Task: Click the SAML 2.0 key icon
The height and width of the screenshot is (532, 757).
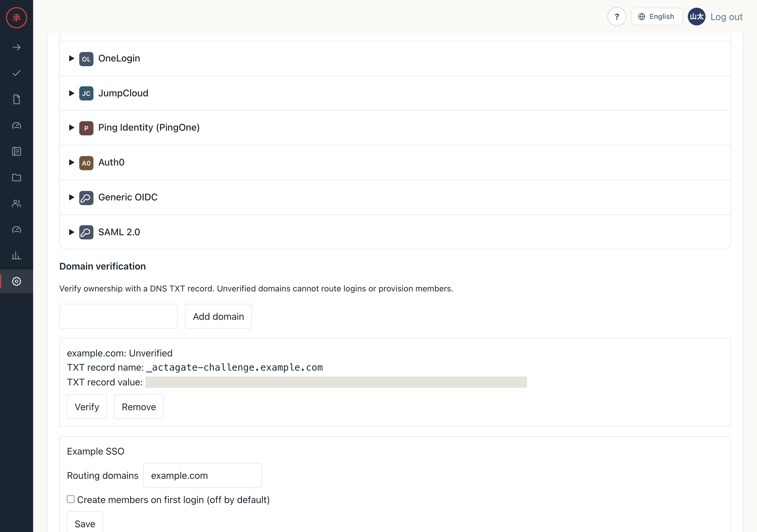Action: [x=86, y=232]
